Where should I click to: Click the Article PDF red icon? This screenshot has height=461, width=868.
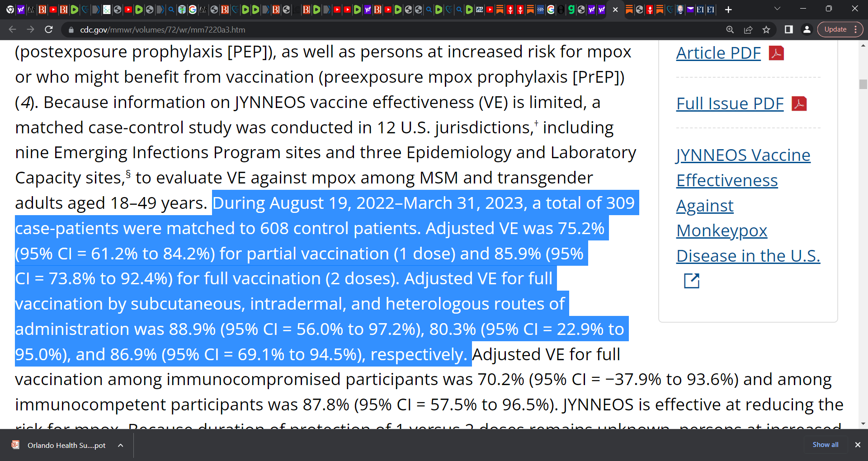tap(776, 53)
